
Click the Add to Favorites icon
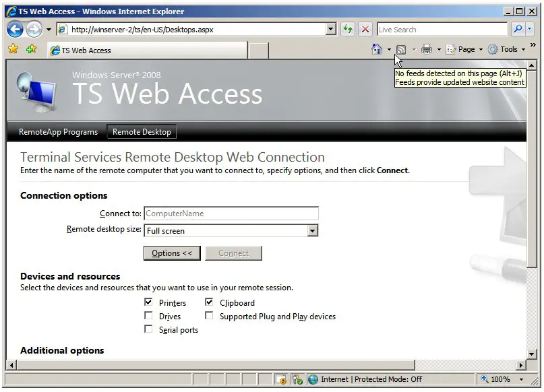pyautogui.click(x=31, y=49)
